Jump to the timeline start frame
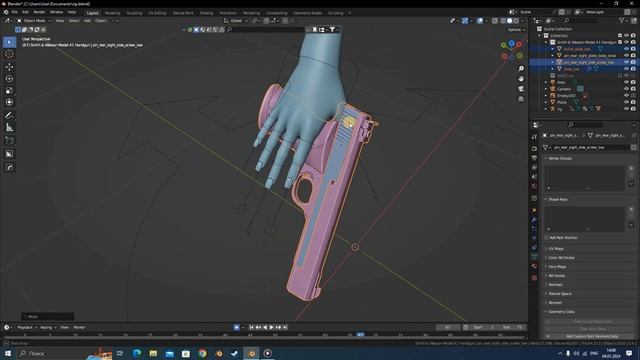The width and height of the screenshot is (640, 360). (x=251, y=327)
